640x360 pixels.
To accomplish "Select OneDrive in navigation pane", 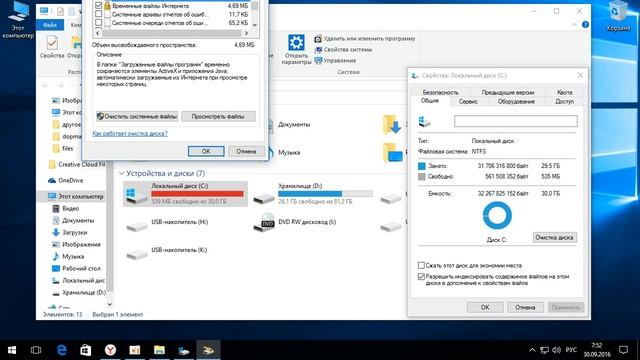I will [x=65, y=180].
